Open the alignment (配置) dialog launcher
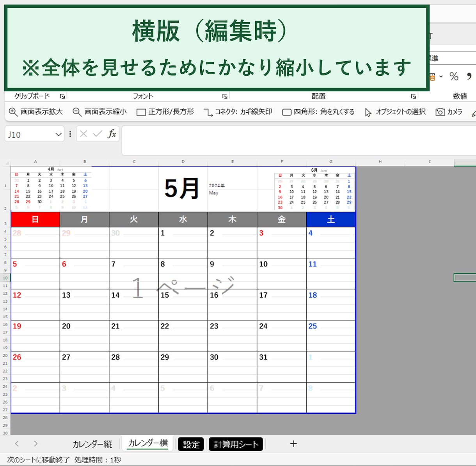 414,96
